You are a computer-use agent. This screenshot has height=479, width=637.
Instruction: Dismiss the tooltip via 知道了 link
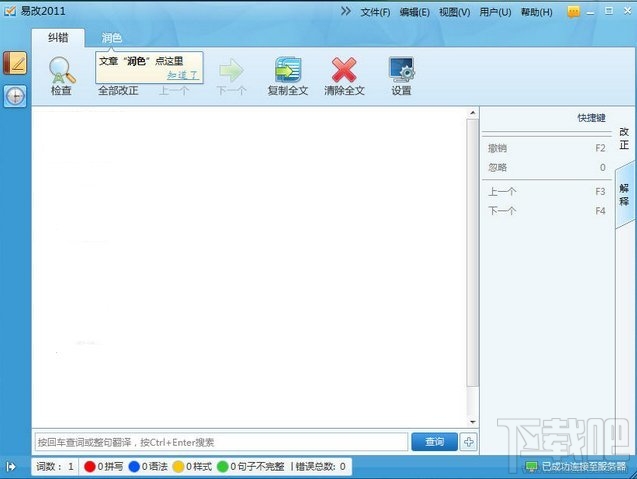click(x=183, y=75)
